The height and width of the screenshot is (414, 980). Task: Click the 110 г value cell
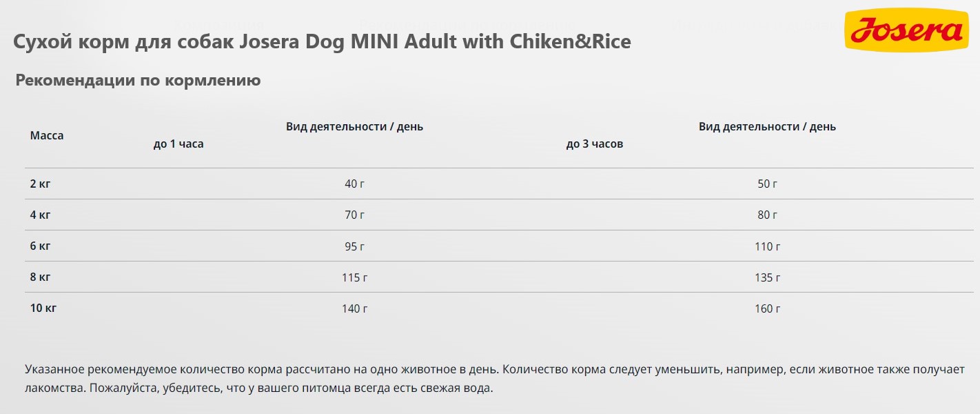[x=768, y=246]
